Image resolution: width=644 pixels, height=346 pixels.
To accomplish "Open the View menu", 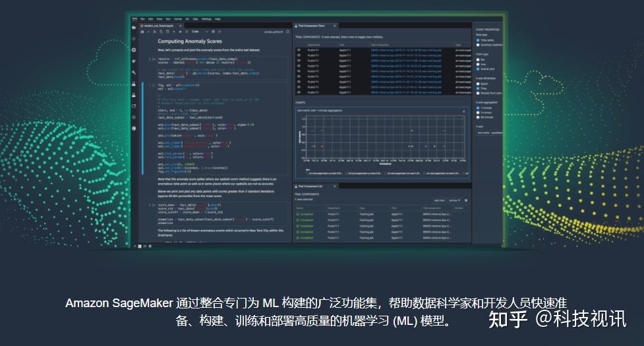I will (160, 19).
